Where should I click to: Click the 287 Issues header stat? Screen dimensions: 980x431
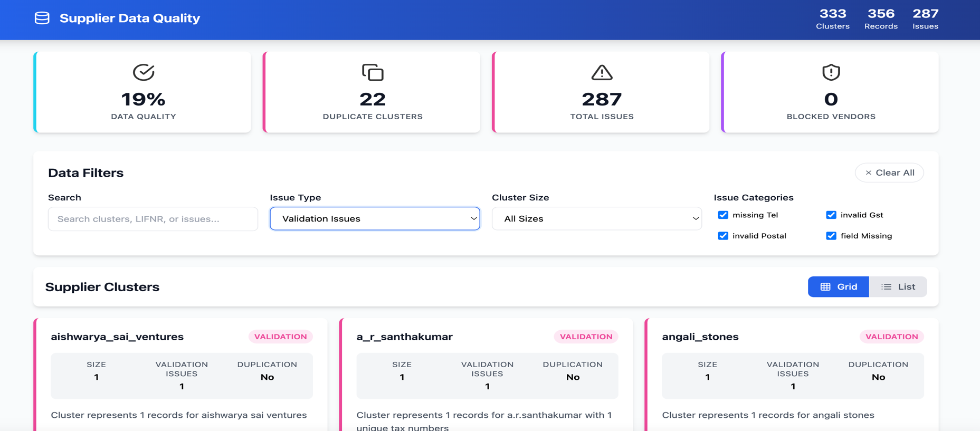tap(925, 19)
